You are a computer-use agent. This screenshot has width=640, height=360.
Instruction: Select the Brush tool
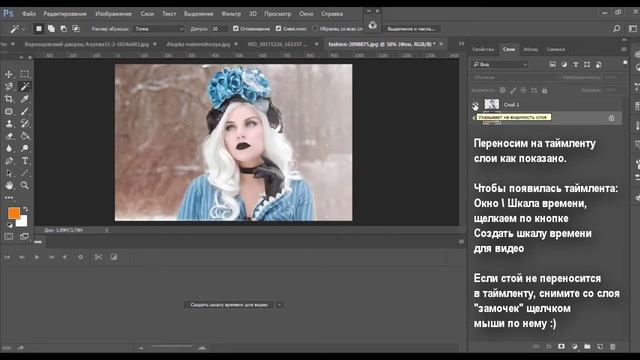pos(25,111)
